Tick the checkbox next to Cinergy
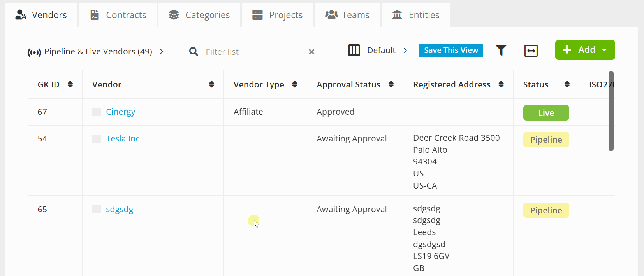 point(97,112)
